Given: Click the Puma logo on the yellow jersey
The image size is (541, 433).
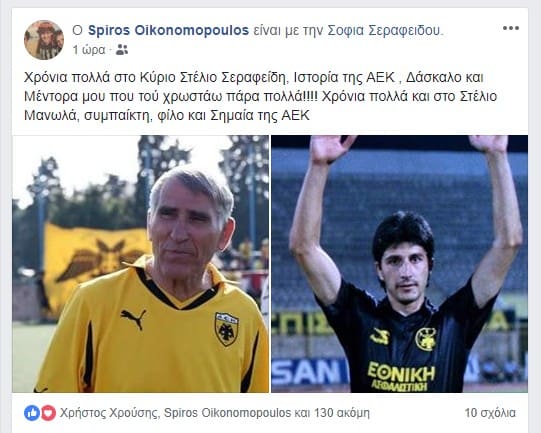Looking at the screenshot, I should coord(134,319).
